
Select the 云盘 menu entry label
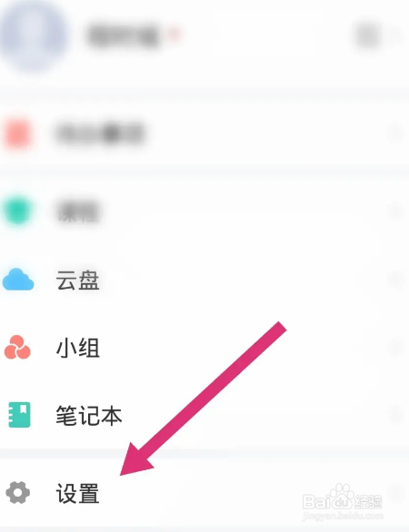(78, 281)
